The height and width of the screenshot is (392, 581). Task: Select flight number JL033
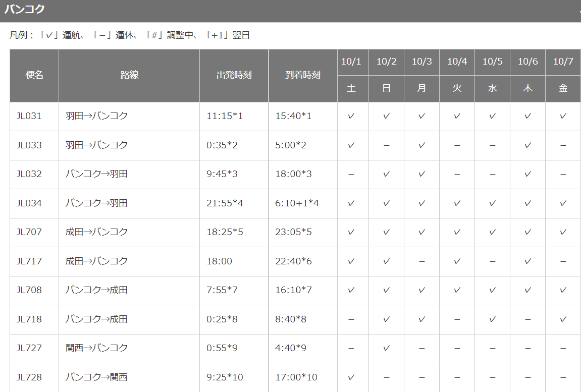tap(29, 145)
